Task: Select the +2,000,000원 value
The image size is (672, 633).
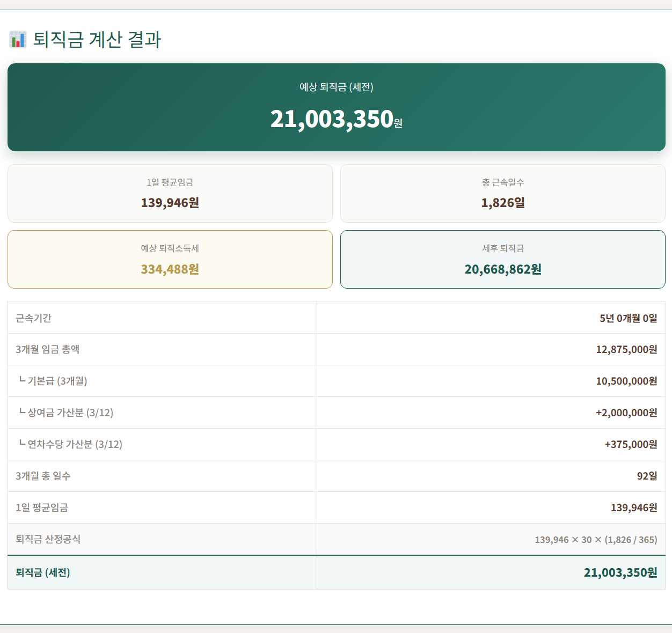Action: pos(627,413)
